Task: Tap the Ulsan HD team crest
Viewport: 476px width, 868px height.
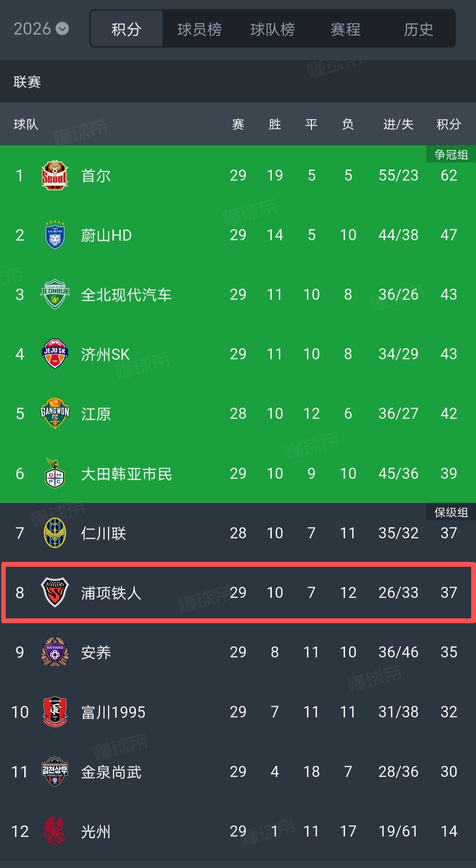Action: (55, 235)
